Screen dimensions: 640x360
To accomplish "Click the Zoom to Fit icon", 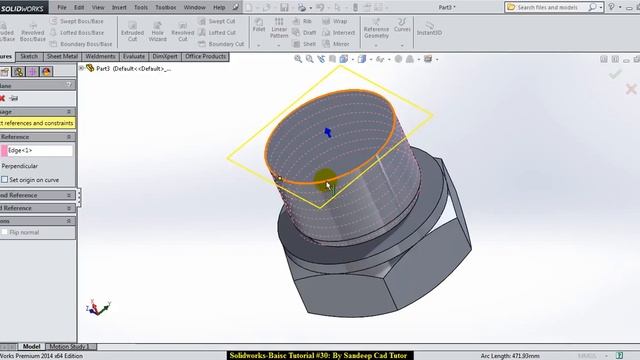I will pos(298,59).
